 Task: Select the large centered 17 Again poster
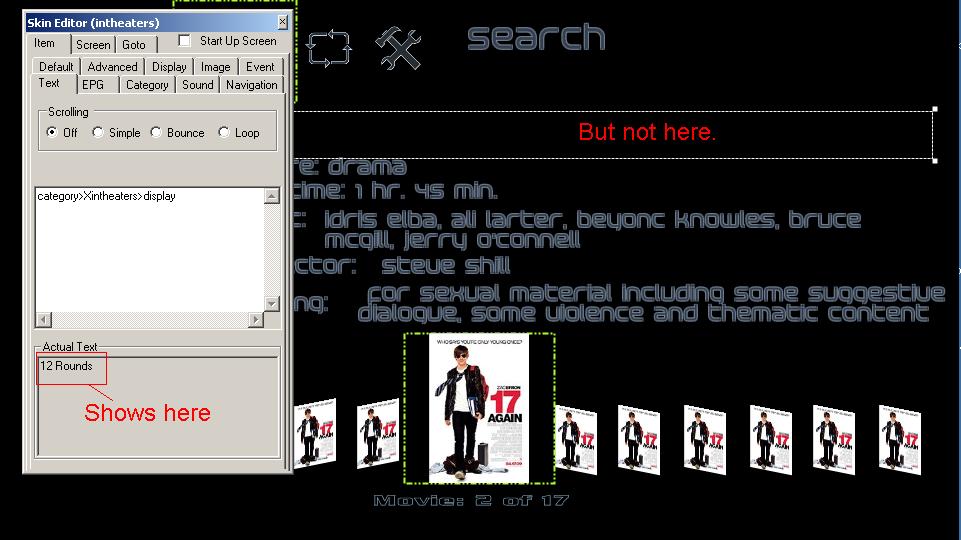[x=479, y=409]
